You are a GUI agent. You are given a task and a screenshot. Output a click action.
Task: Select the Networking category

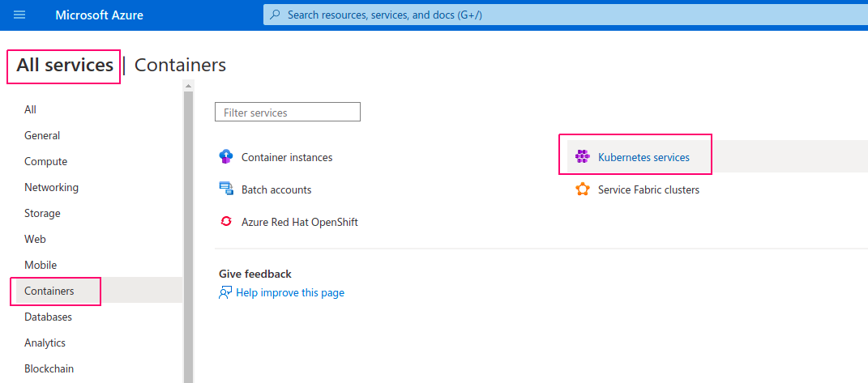(52, 187)
